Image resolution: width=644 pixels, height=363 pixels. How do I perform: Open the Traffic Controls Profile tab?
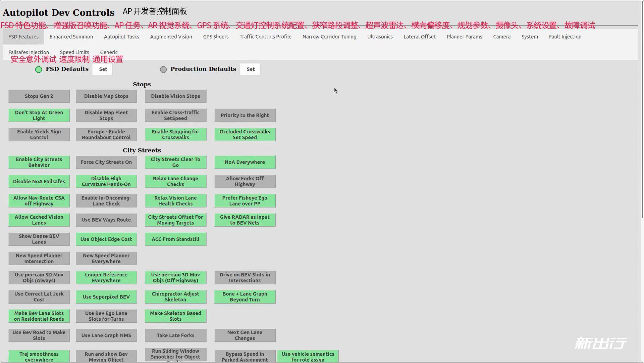point(265,37)
